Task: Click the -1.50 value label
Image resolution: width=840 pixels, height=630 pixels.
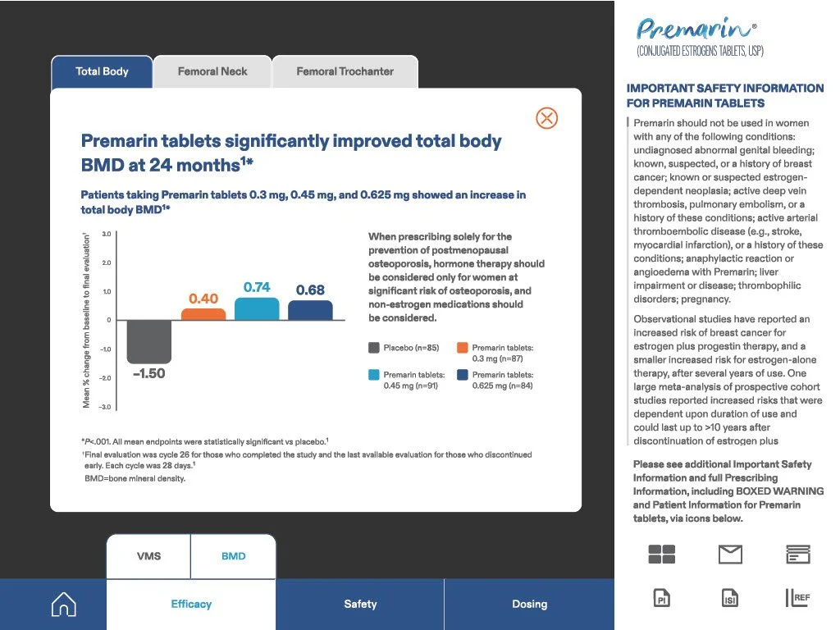Action: pyautogui.click(x=149, y=373)
